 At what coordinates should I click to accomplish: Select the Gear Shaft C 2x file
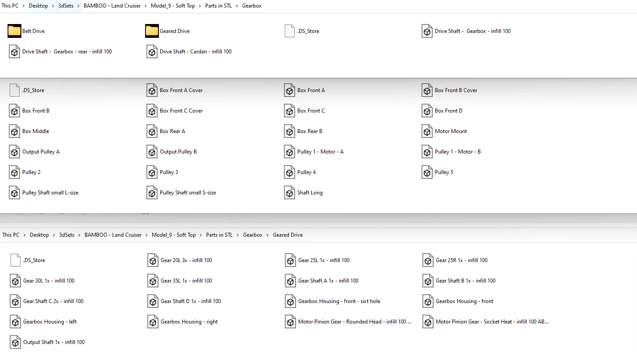click(53, 301)
